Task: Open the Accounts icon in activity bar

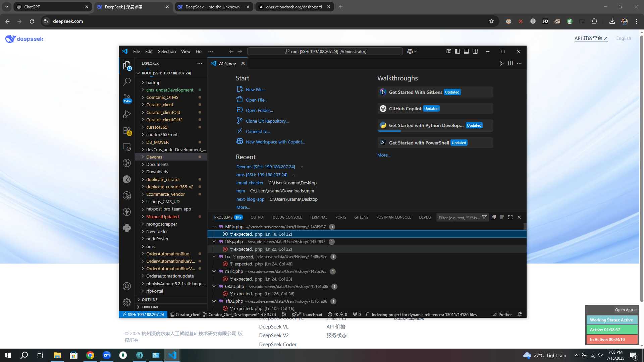Action: coord(127,286)
